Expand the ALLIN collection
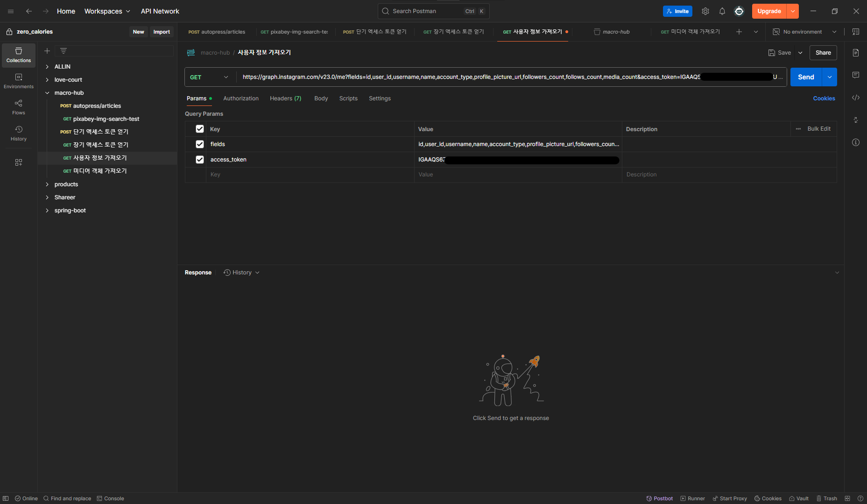This screenshot has height=504, width=867. point(47,67)
